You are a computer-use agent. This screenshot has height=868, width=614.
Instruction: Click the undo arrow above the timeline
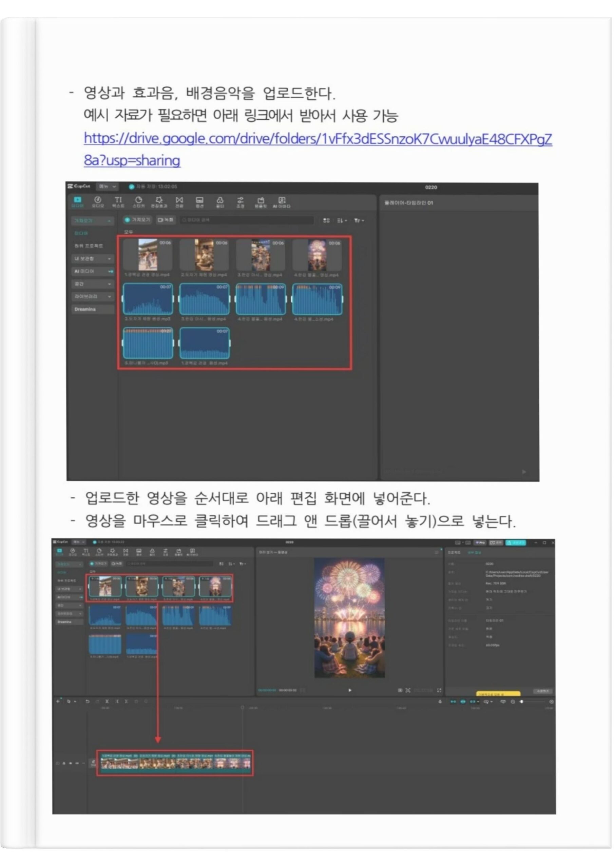(88, 701)
